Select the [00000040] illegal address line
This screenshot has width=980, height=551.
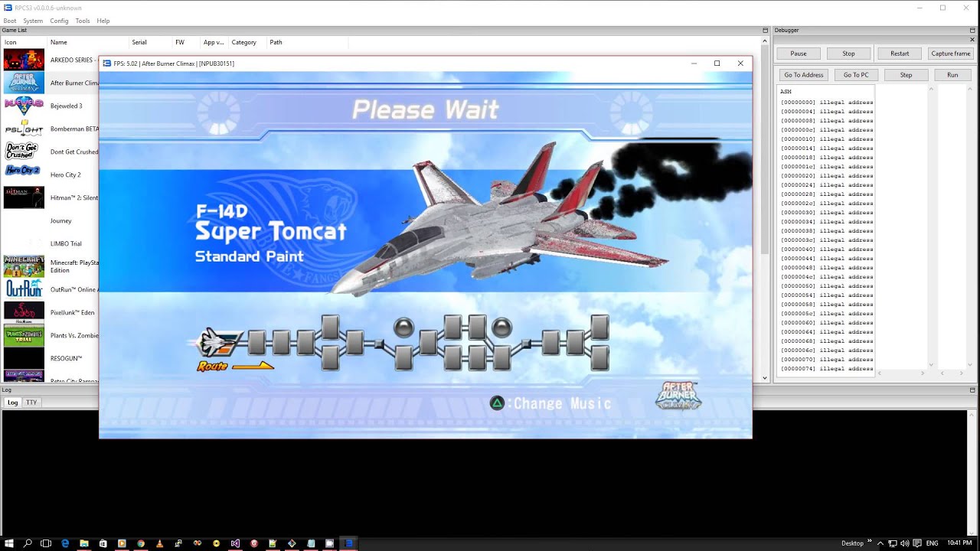click(827, 249)
